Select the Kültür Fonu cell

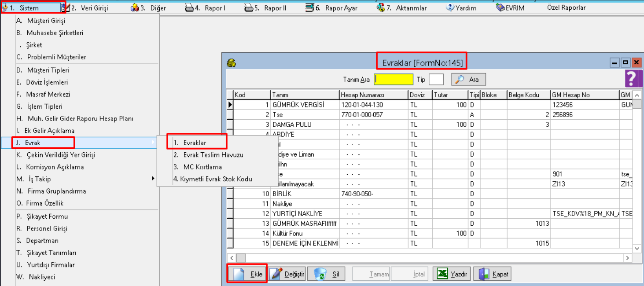coord(305,233)
